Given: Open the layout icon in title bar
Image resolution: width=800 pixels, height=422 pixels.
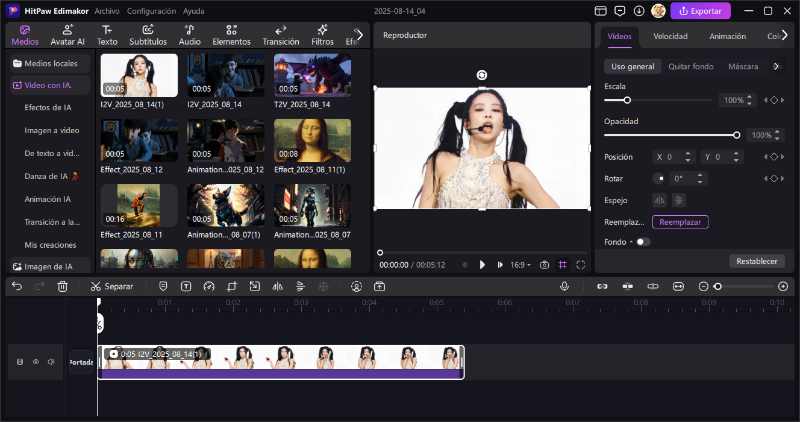Looking at the screenshot, I should (601, 11).
